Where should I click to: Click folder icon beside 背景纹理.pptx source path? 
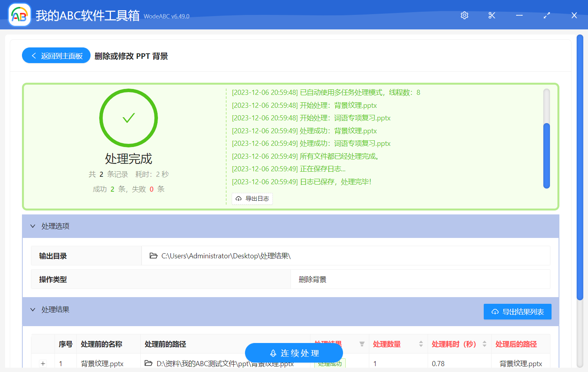point(149,363)
